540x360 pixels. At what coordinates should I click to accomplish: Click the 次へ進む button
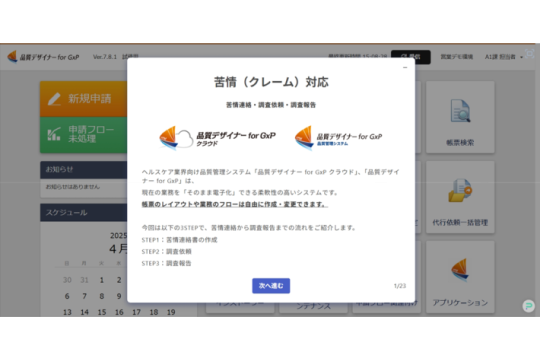coord(271,286)
